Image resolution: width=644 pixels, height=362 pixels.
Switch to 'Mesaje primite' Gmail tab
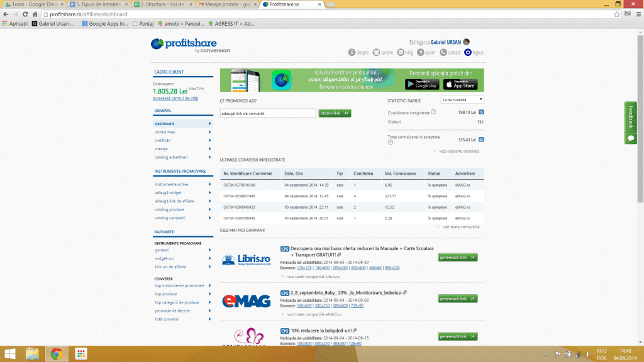coord(228,4)
